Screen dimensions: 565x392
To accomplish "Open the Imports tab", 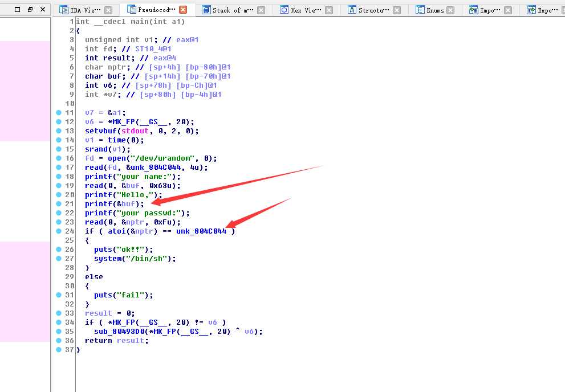I will (490, 10).
